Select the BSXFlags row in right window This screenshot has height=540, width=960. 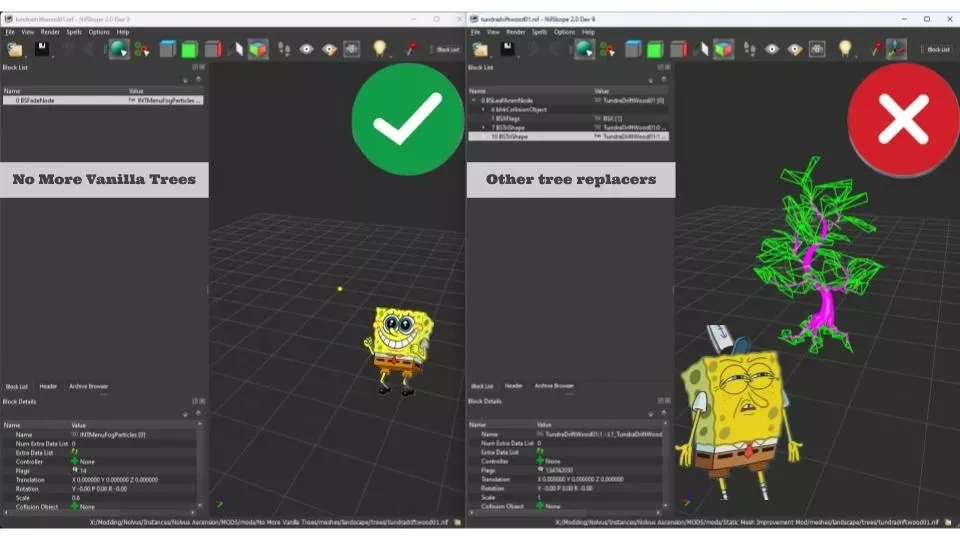568,119
